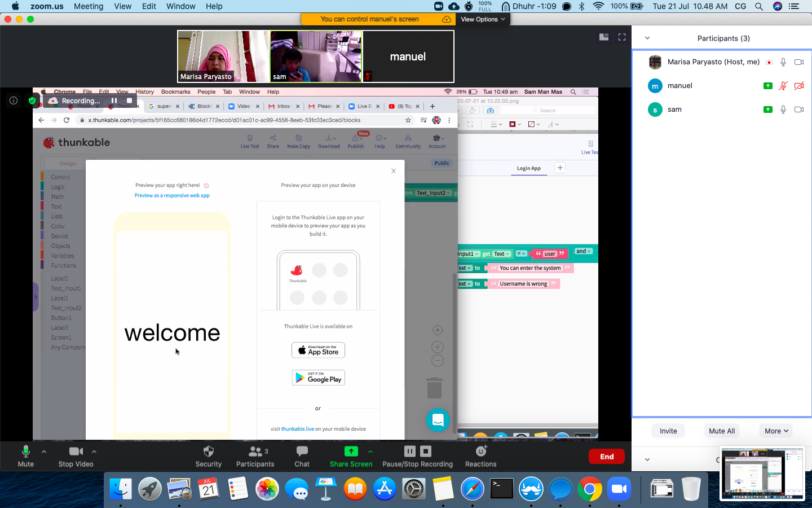Image resolution: width=812 pixels, height=508 pixels.
Task: Pause the meeting recording in toolbar
Action: point(410,451)
